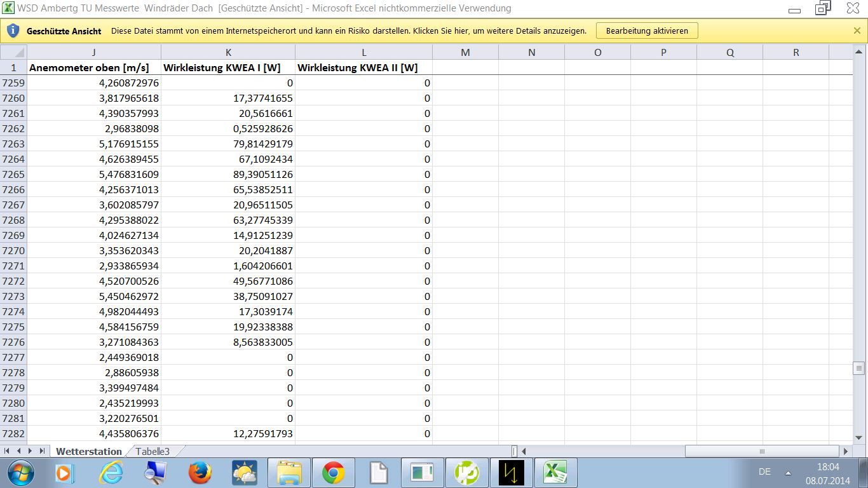The width and height of the screenshot is (868, 488).
Task: Open Windows Explorer folder in taskbar
Action: [289, 473]
